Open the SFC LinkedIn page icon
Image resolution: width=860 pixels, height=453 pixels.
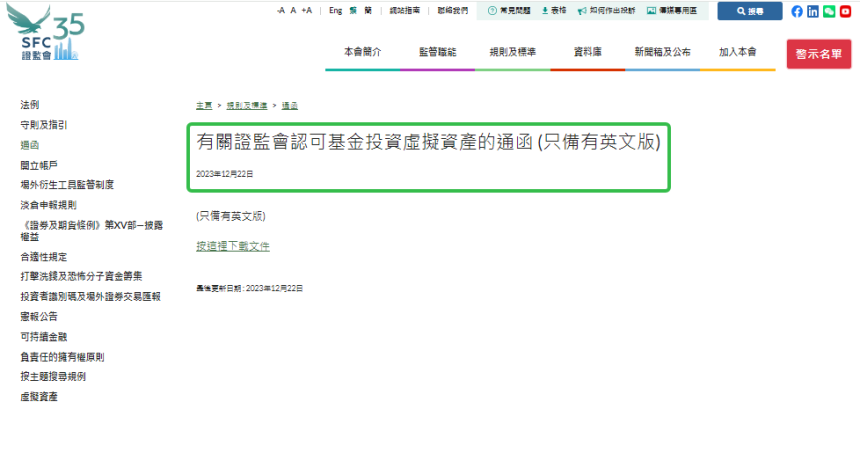click(813, 11)
